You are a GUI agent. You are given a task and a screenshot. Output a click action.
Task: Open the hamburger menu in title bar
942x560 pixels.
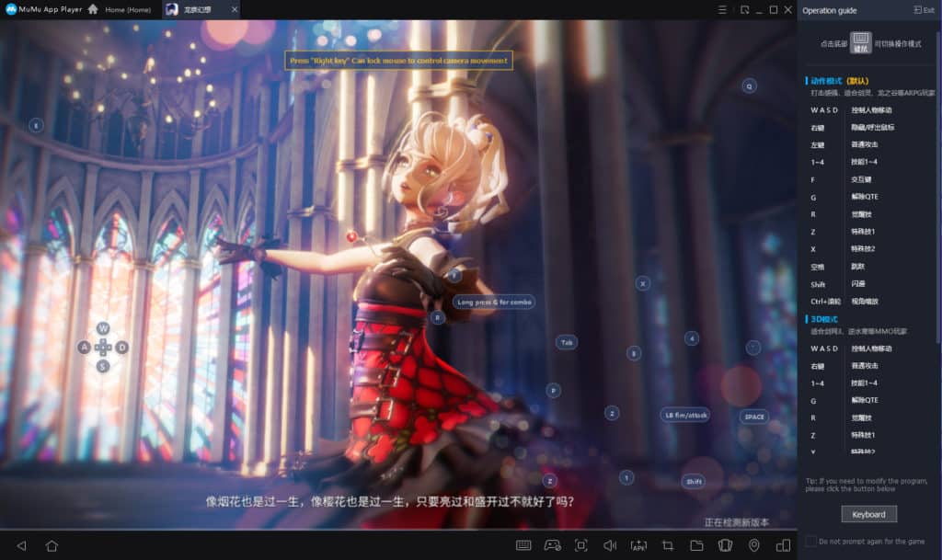click(x=722, y=9)
